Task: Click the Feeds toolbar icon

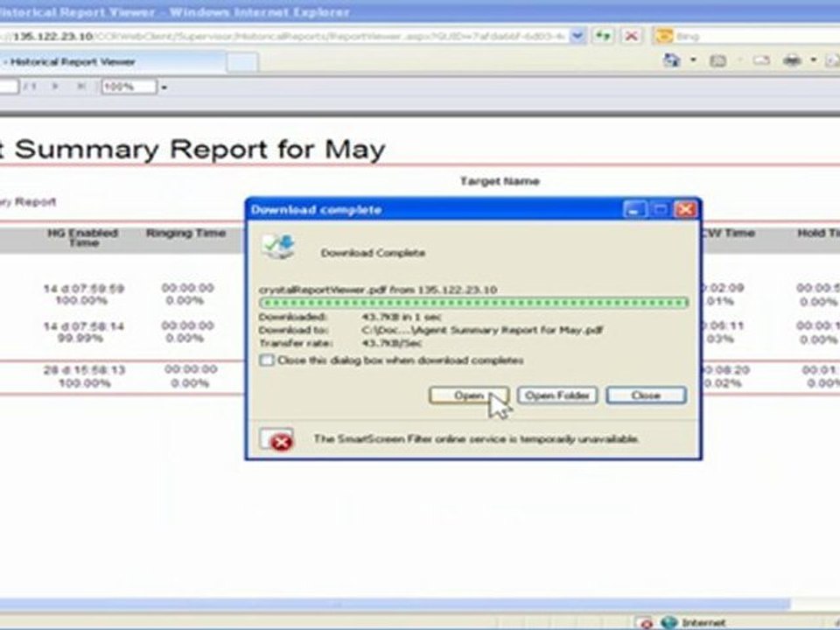Action: [717, 60]
